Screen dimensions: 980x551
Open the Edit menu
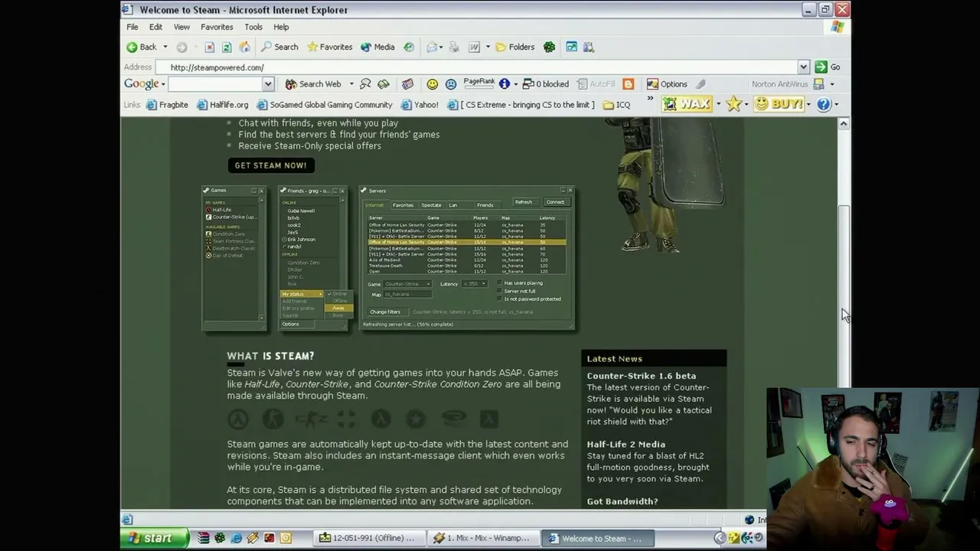pos(155,27)
